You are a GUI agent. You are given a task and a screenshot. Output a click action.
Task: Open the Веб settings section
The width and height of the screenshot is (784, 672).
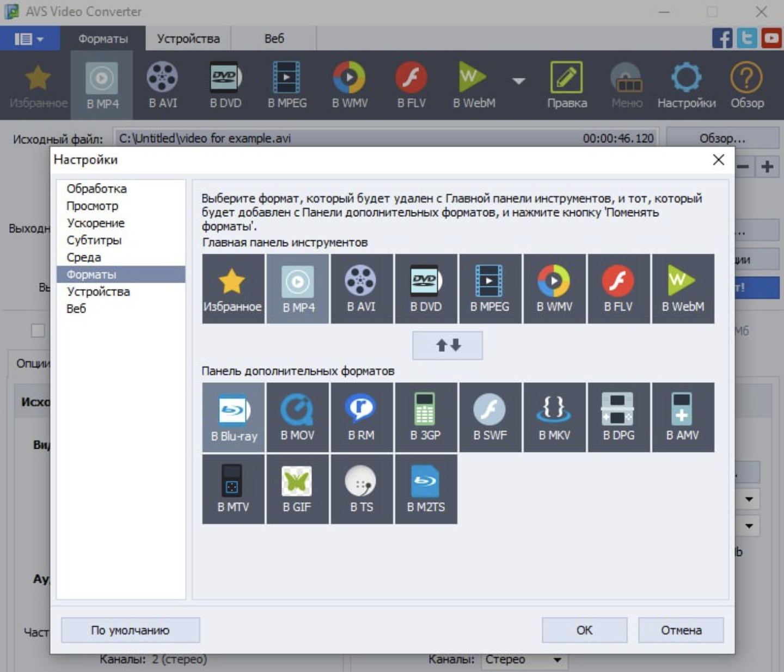pos(121,308)
